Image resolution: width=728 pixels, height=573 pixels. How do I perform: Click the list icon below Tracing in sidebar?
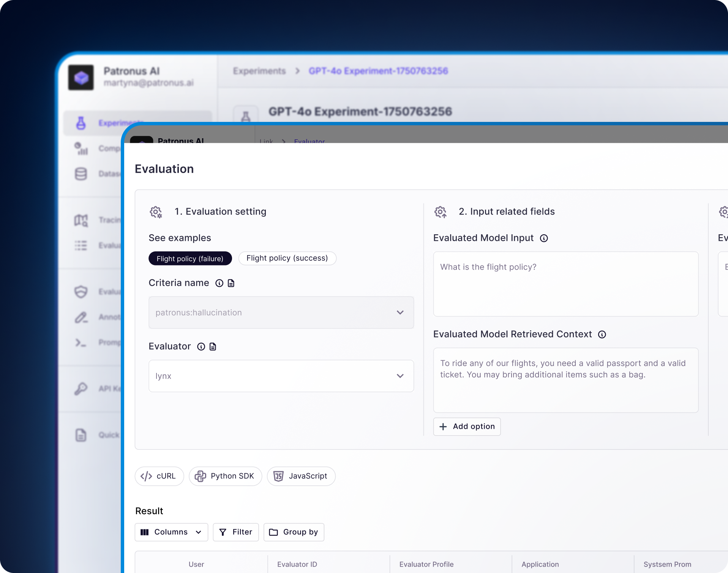click(x=81, y=245)
